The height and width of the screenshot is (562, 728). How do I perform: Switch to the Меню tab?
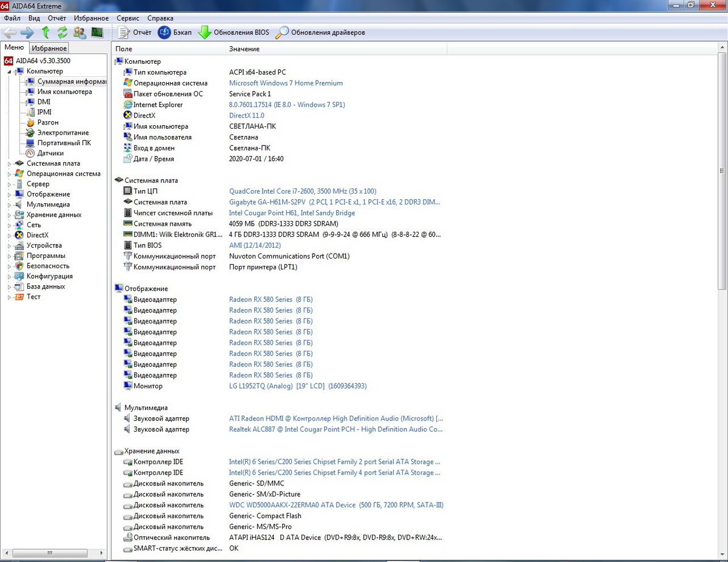pyautogui.click(x=14, y=47)
